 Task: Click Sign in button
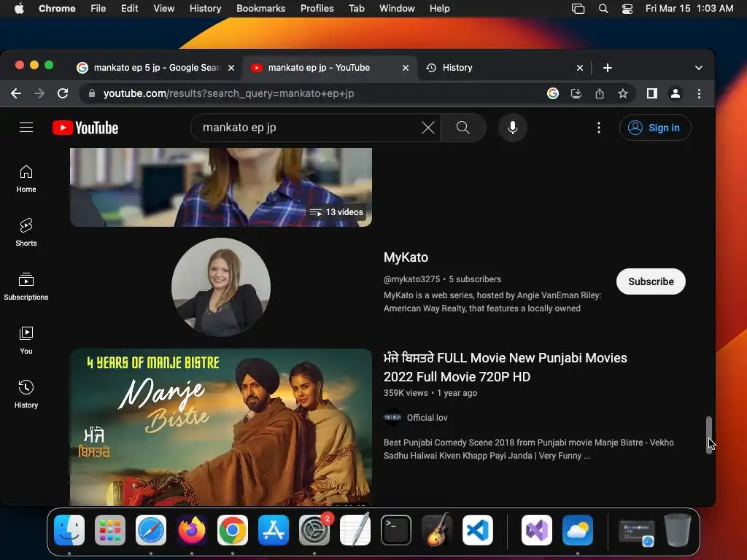[655, 128]
